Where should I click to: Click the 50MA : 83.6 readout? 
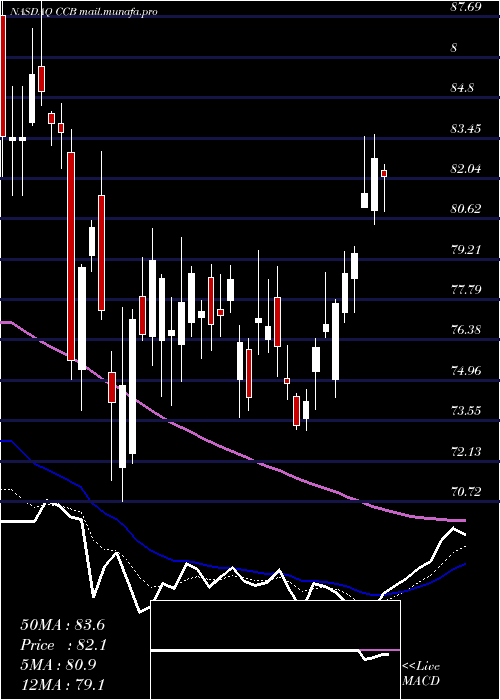(62, 625)
